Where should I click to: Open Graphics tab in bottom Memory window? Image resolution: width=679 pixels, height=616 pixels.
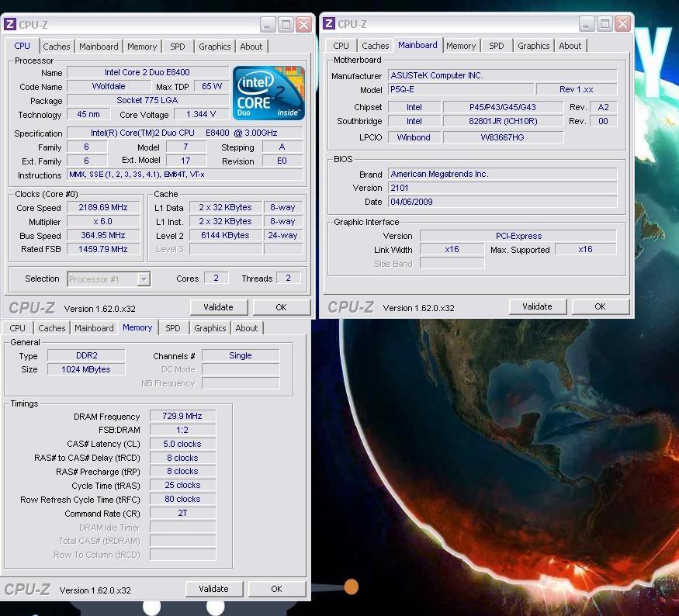210,328
